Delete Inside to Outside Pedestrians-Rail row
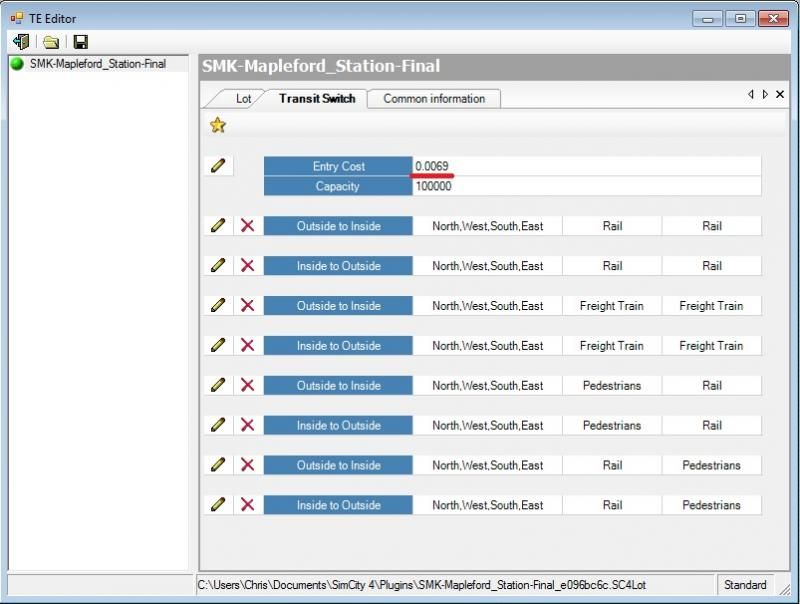800x604 pixels. 247,424
